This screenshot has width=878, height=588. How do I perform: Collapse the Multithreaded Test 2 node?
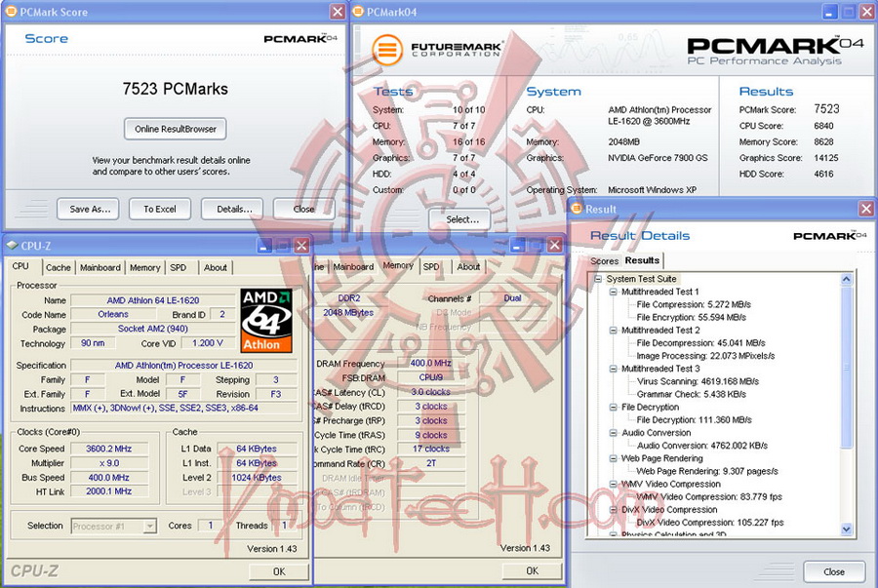point(613,331)
